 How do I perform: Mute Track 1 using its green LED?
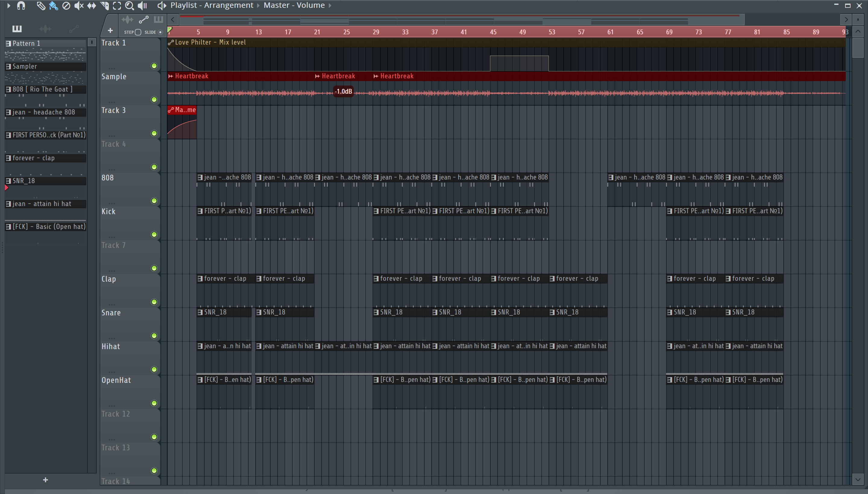(x=154, y=66)
